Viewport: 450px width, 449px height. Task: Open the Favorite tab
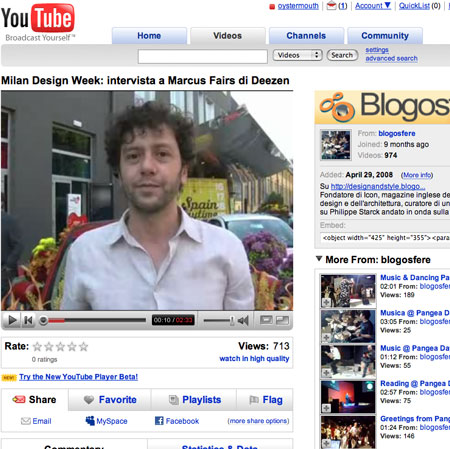(x=110, y=399)
